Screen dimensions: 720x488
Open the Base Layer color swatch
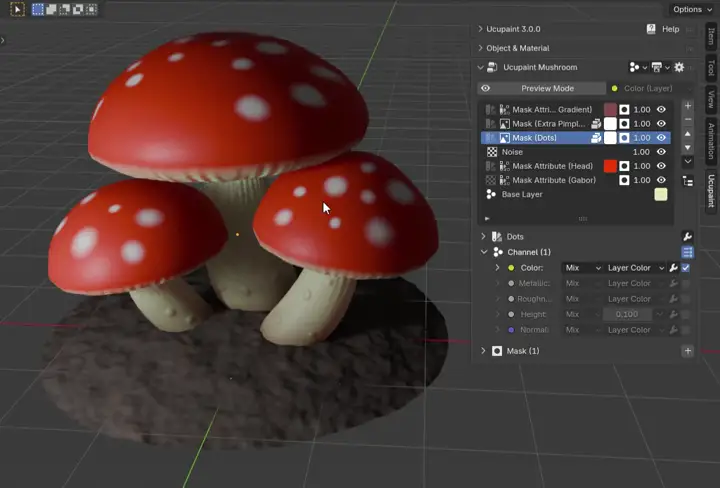[x=661, y=194]
